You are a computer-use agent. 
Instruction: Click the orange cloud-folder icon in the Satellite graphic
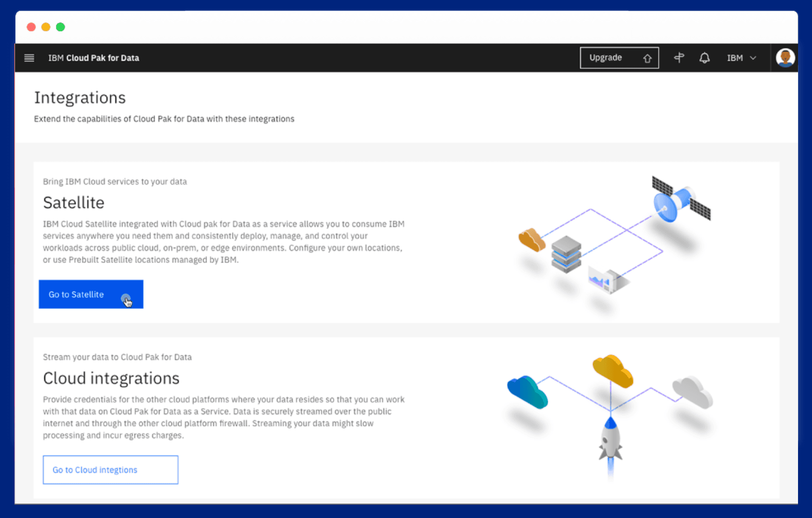[531, 239]
